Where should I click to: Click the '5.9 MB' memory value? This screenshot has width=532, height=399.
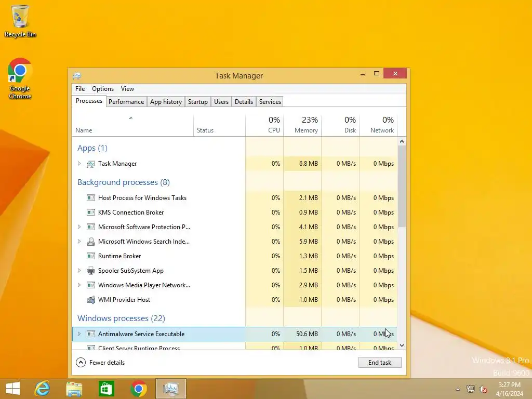point(309,242)
